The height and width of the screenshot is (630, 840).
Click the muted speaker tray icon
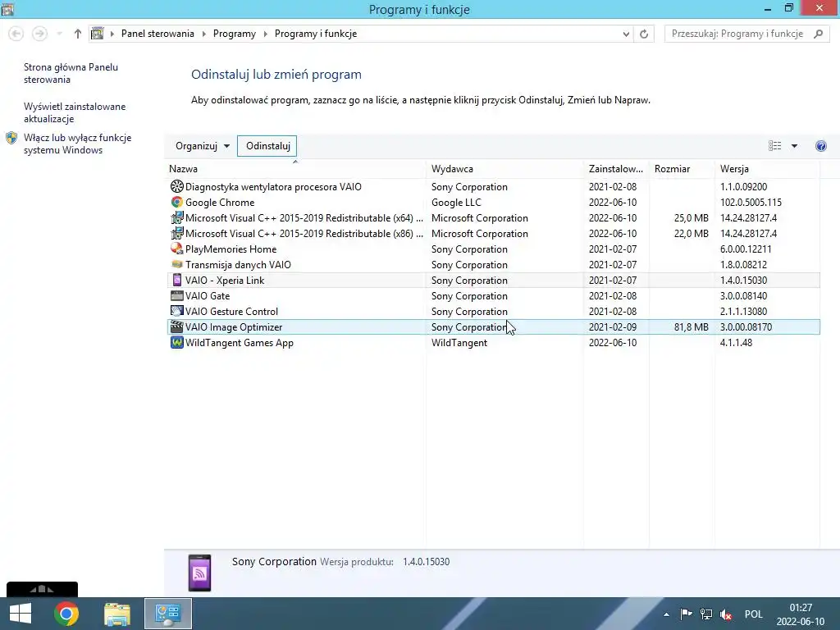tap(727, 614)
